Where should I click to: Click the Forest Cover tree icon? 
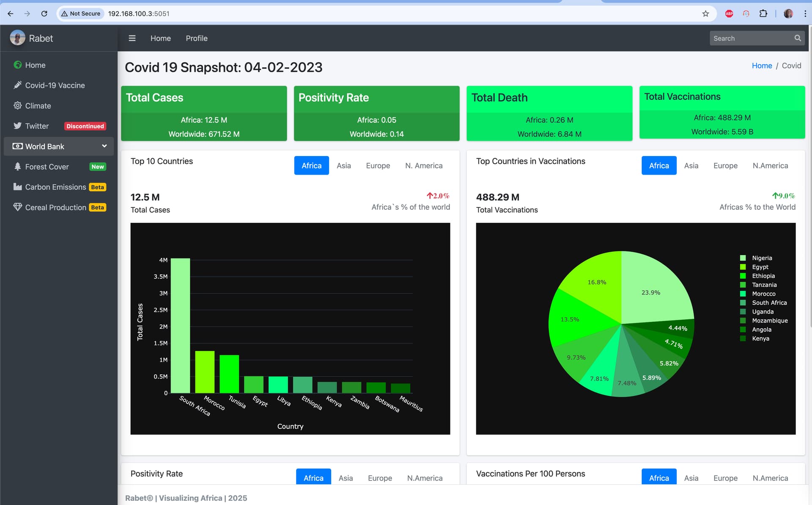[x=17, y=166]
